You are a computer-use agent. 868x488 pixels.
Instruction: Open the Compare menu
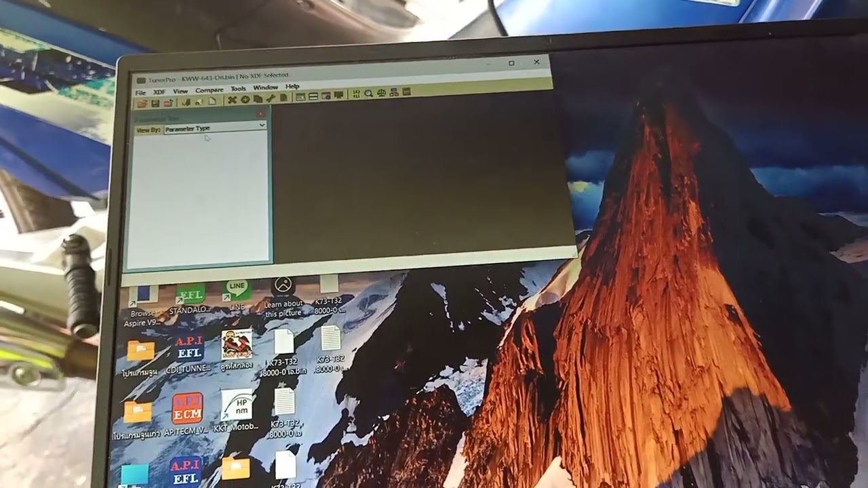tap(210, 89)
